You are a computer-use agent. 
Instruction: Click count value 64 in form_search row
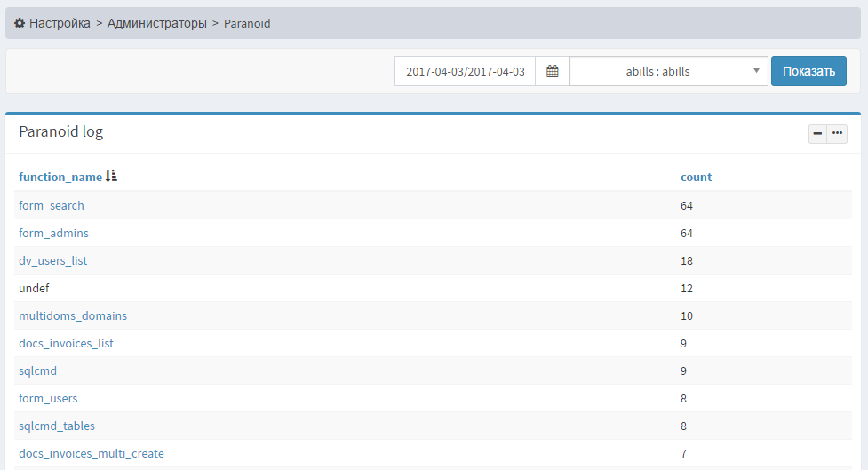point(687,206)
